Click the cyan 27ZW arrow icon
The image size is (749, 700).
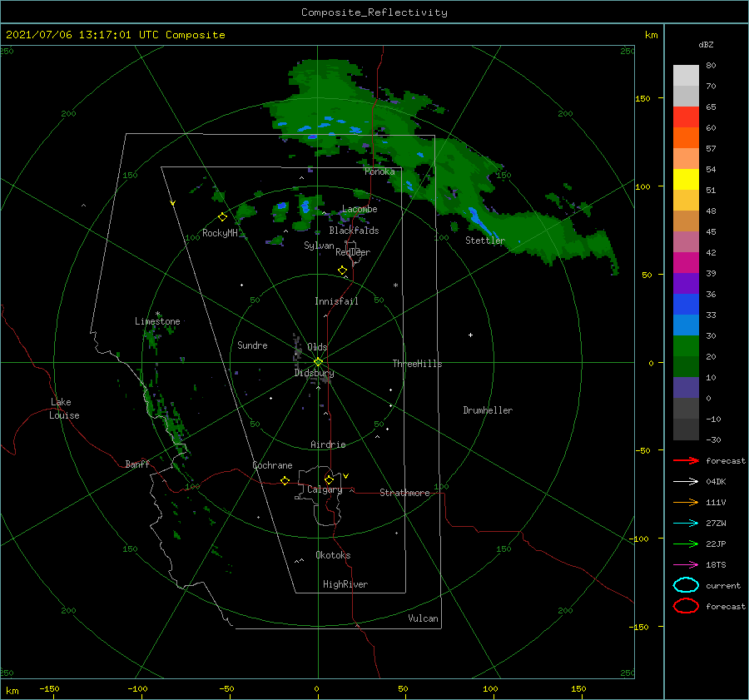tap(686, 524)
